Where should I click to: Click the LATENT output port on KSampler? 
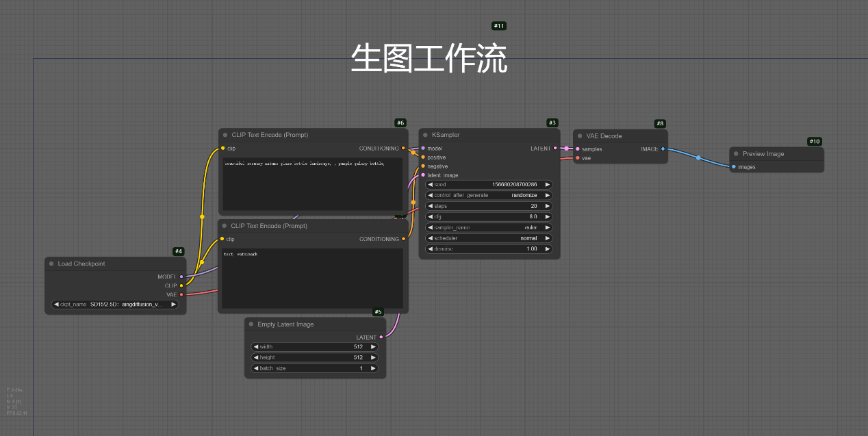[555, 149]
